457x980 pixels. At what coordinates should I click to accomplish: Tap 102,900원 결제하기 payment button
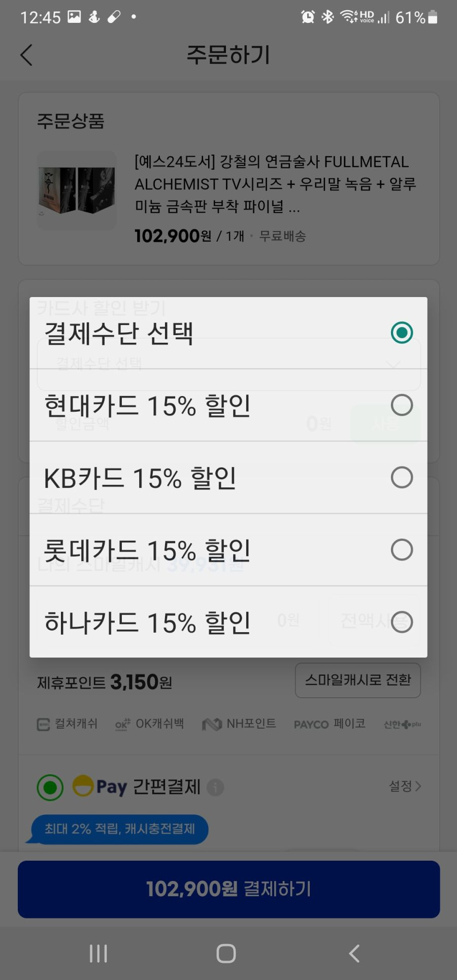click(x=228, y=889)
